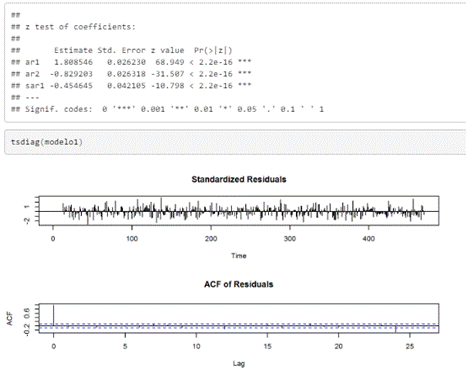
Task: Click the lag 0 spike in ACF plot
Action: [53, 315]
